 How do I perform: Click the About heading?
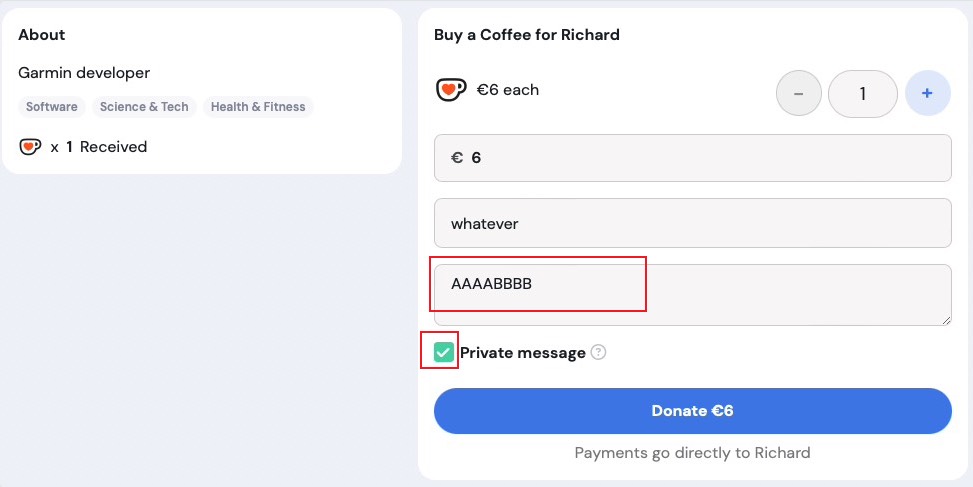[42, 35]
